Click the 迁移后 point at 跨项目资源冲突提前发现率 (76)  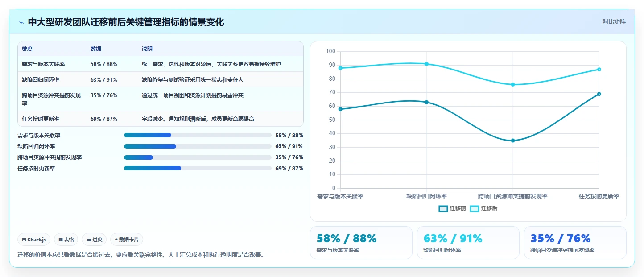[x=513, y=84]
